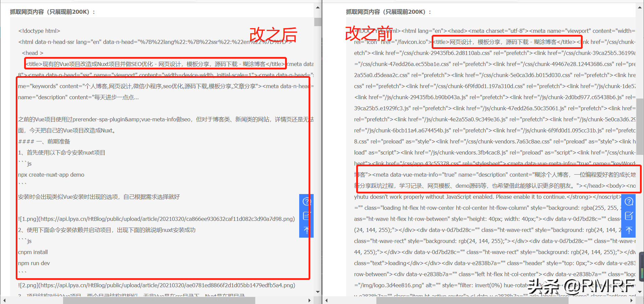Viewport: 644px width, 304px height.
Task: Click the edit feedback icon in right panel
Action: tap(629, 216)
